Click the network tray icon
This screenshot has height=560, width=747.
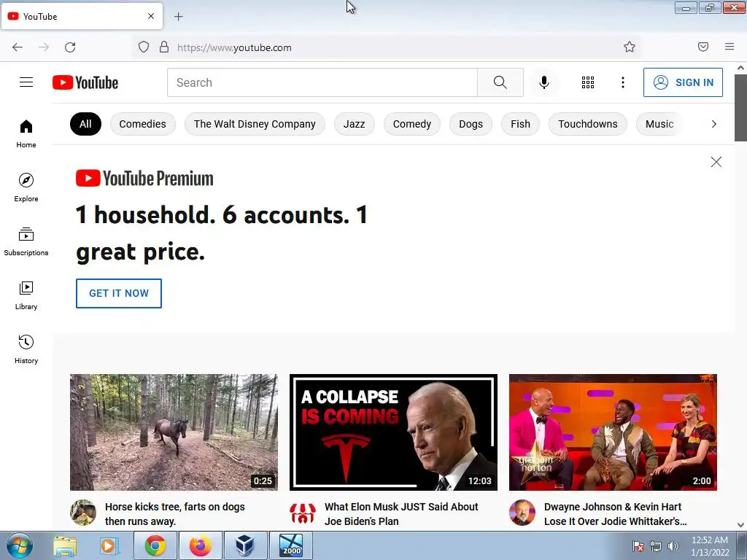[x=656, y=546]
